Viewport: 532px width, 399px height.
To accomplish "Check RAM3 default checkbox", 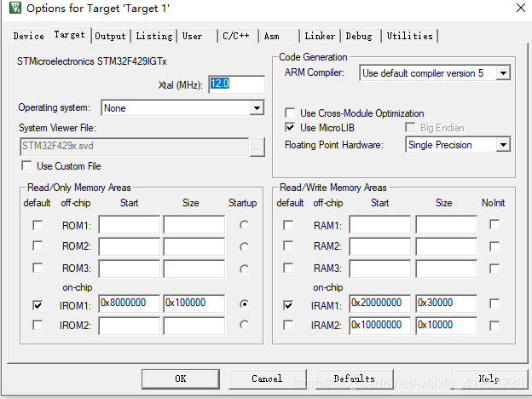I will (x=288, y=268).
